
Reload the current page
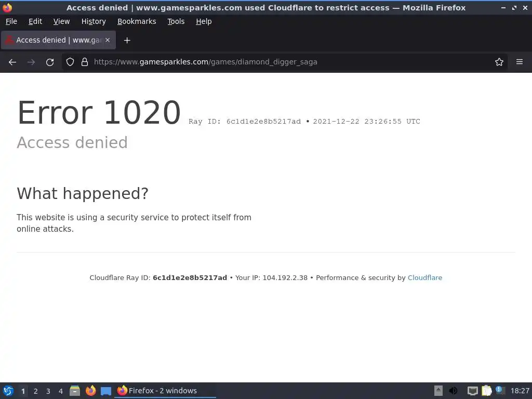[x=50, y=62]
